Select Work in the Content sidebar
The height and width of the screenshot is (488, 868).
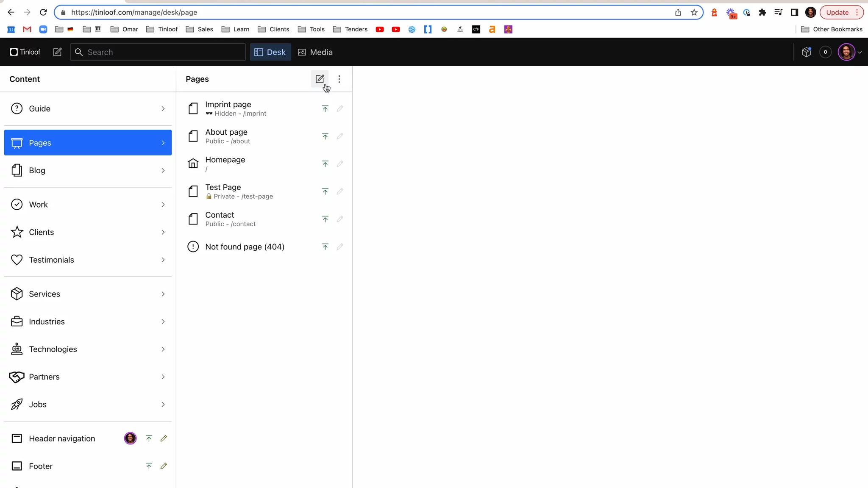[88, 205]
